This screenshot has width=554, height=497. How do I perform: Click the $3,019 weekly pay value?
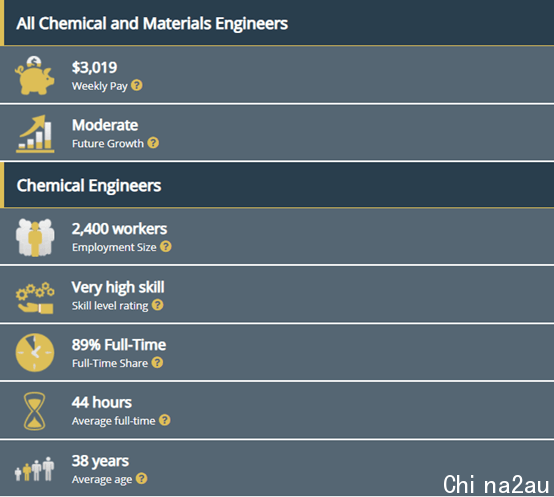(x=94, y=67)
